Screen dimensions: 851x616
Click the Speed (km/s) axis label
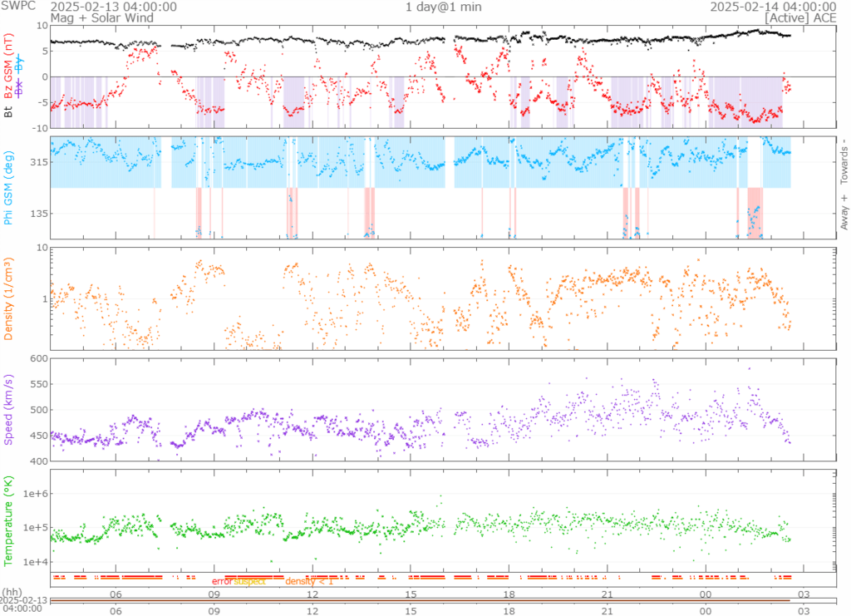(9, 409)
